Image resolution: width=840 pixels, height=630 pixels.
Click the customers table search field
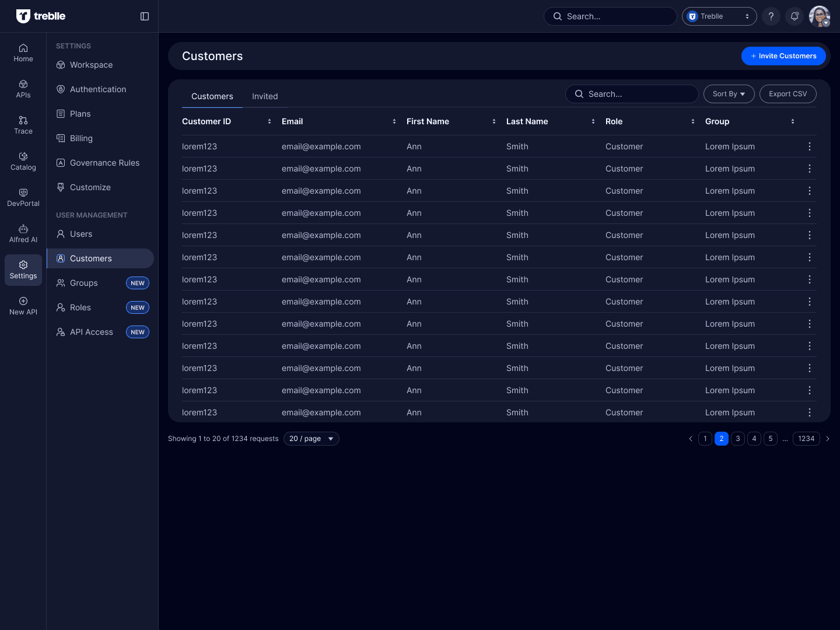[x=632, y=94]
